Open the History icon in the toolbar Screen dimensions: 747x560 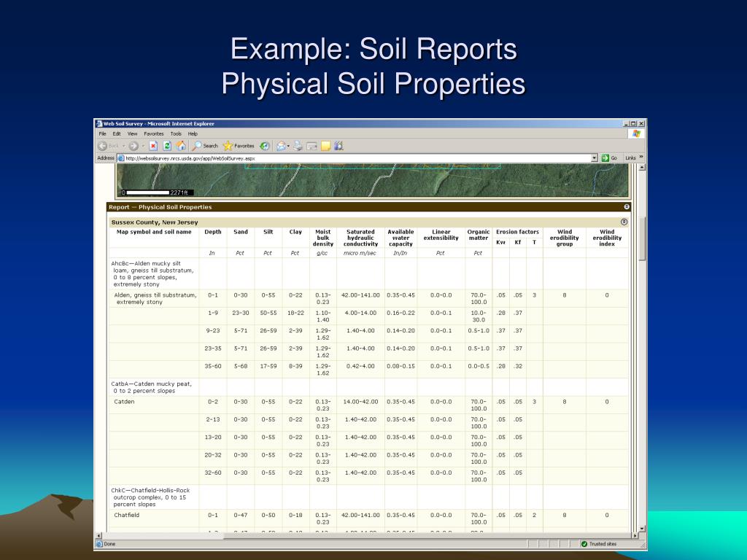tap(265, 146)
